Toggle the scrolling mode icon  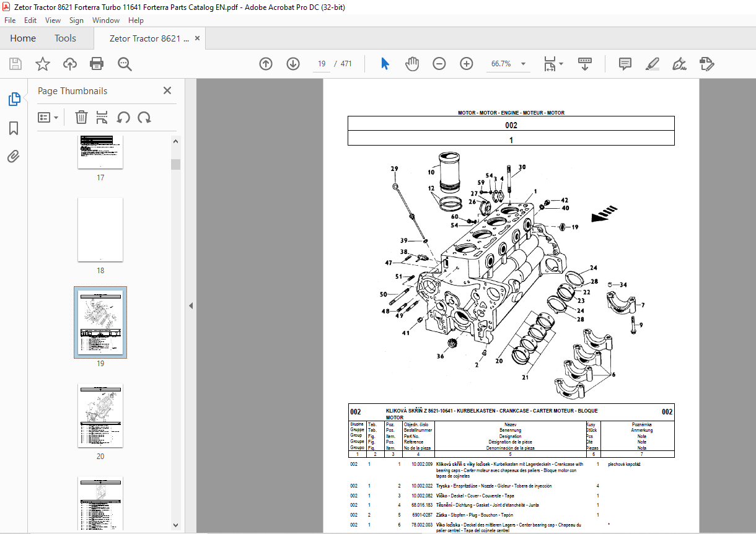click(x=585, y=64)
